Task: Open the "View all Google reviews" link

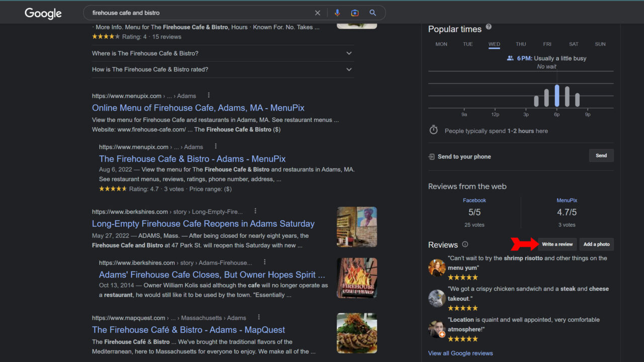Action: point(460,353)
